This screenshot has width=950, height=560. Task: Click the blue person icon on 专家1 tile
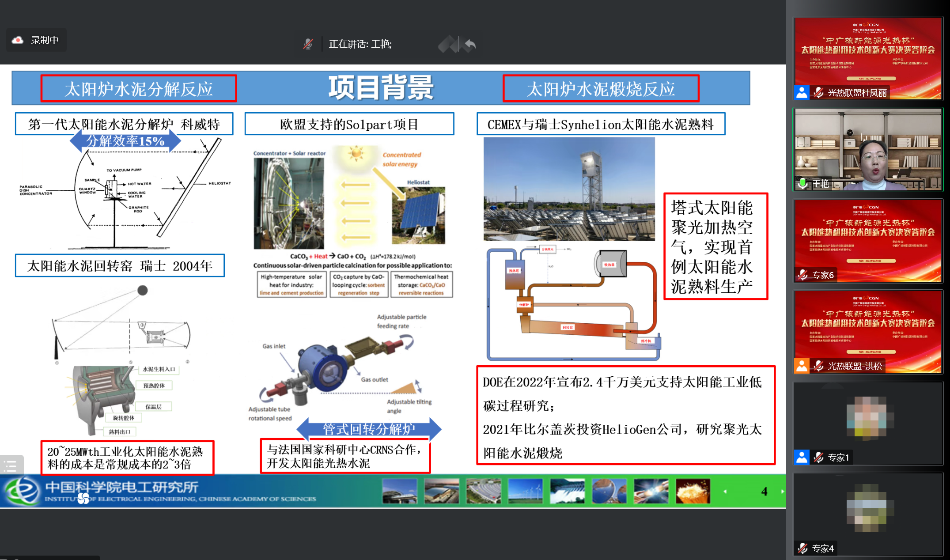point(802,457)
